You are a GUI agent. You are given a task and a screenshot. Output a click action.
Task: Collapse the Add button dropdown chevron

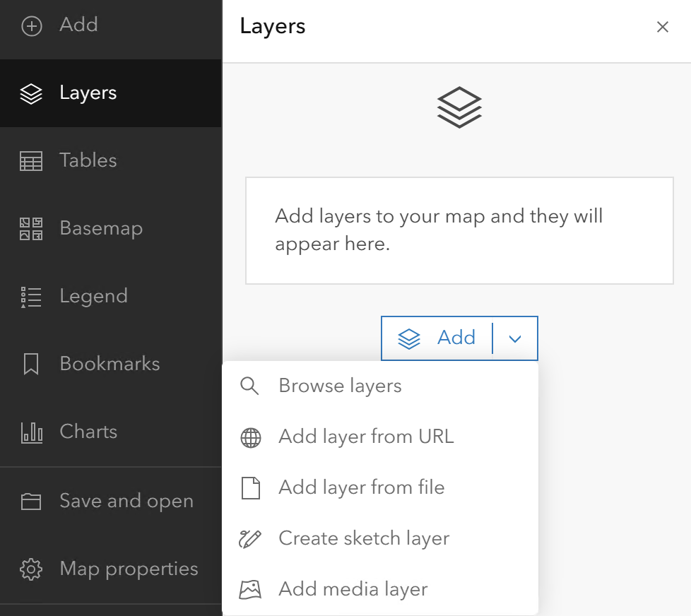coord(515,339)
